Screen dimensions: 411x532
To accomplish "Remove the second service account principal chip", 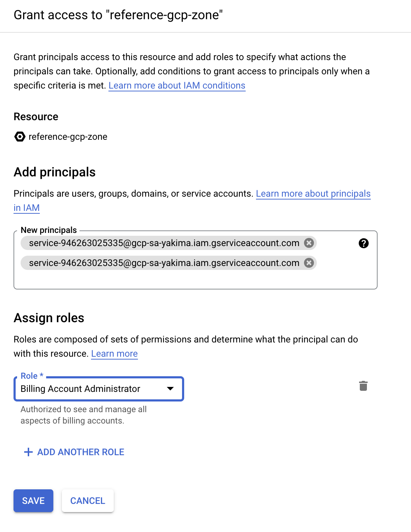I will tap(309, 263).
